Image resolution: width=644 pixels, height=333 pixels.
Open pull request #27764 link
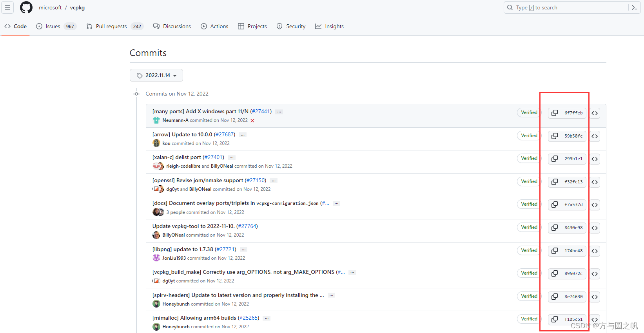point(247,226)
